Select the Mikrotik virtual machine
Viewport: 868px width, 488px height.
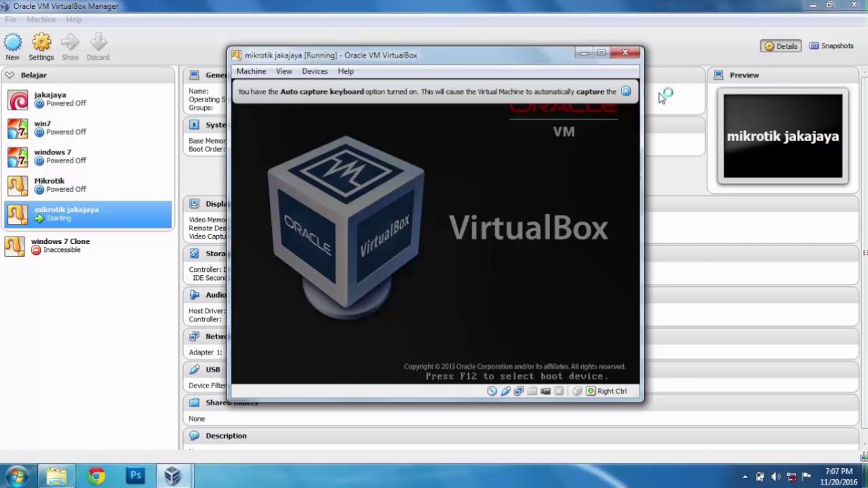coord(88,184)
